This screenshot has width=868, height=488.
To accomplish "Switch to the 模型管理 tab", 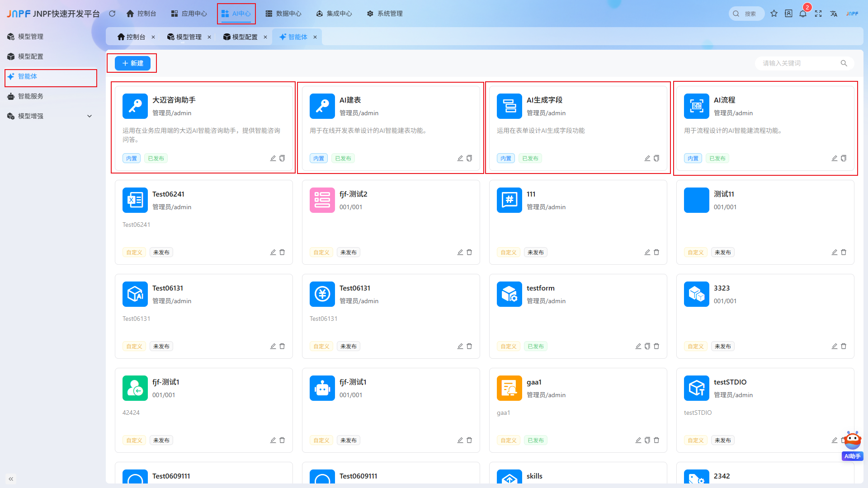I will pyautogui.click(x=184, y=37).
